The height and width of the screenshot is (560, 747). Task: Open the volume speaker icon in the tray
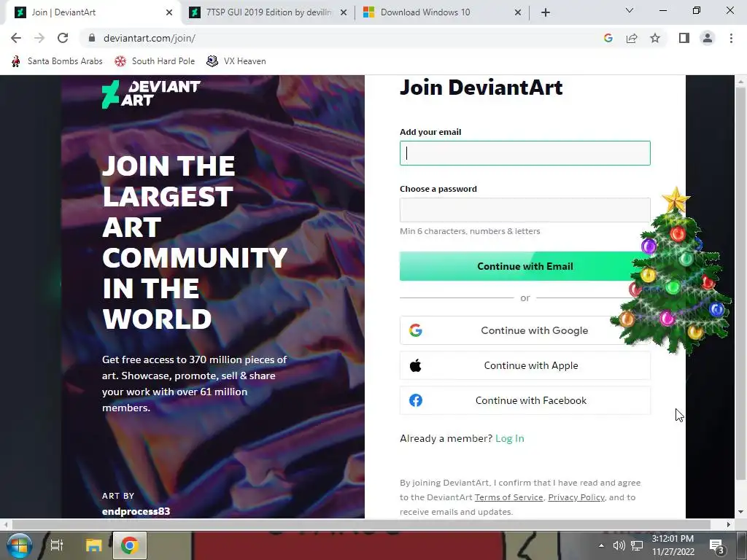tap(619, 545)
